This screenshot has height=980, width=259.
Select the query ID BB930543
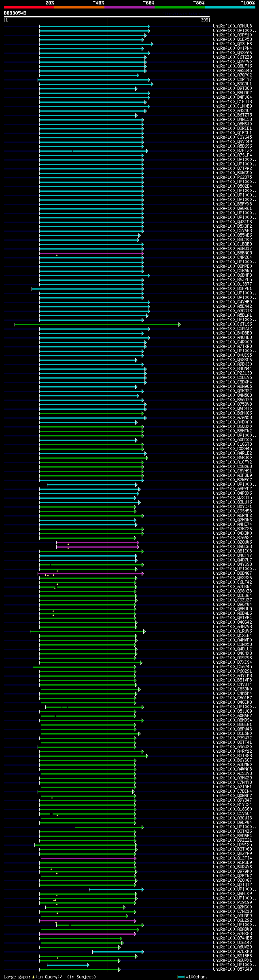(15, 13)
